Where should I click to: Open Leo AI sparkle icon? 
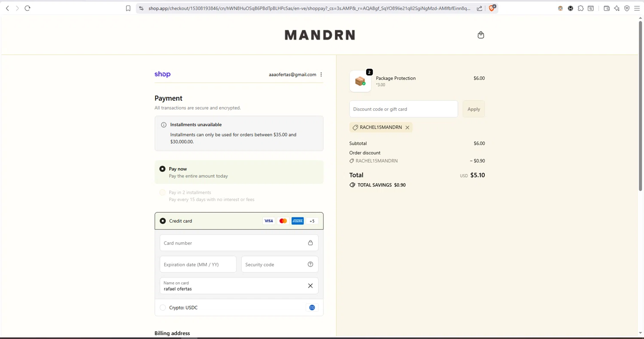click(x=617, y=8)
